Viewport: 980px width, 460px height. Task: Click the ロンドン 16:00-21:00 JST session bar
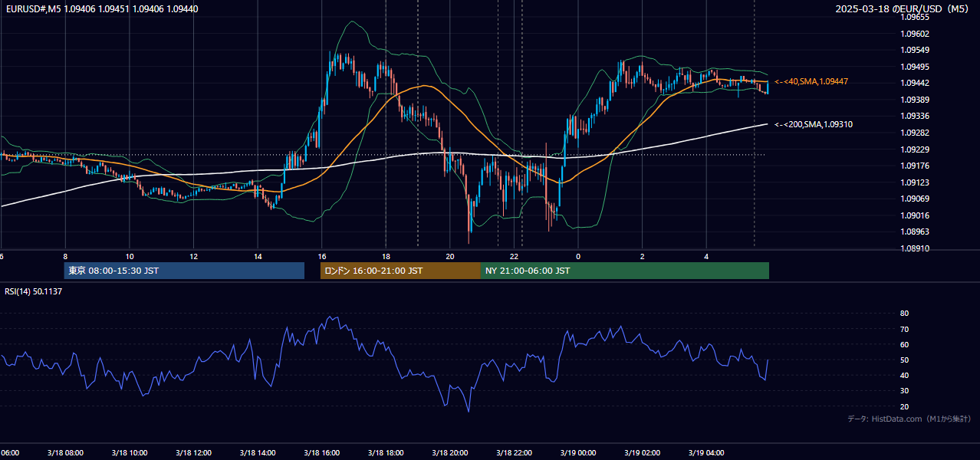click(x=400, y=271)
